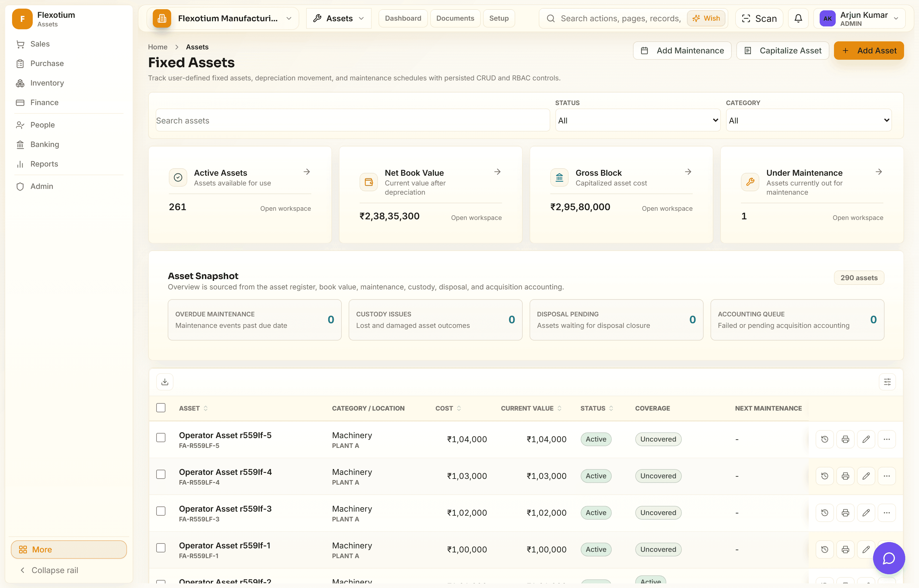919x588 pixels.
Task: Sort the table by Asset column
Action: [x=193, y=408]
